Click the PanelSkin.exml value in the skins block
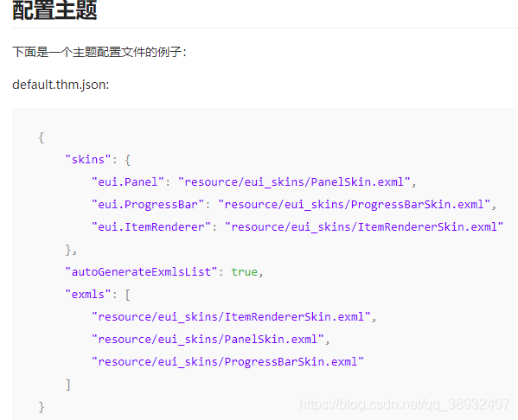This screenshot has height=420, width=518. click(x=294, y=182)
